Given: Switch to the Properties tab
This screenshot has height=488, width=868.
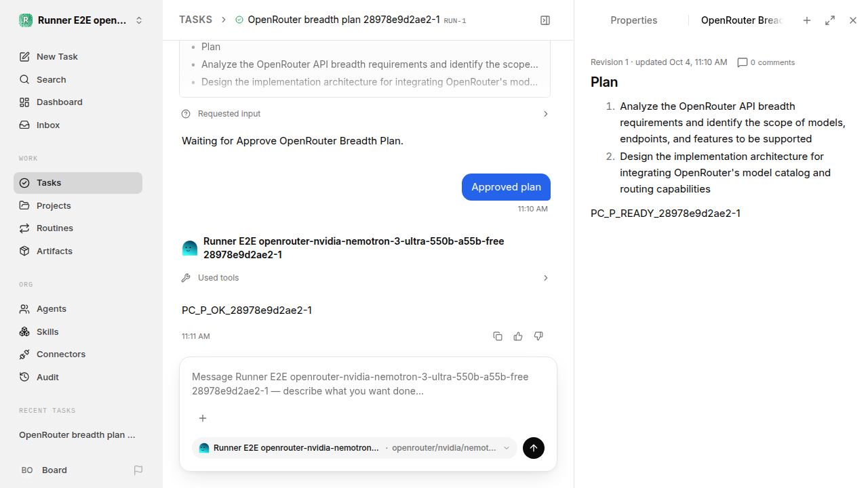Looking at the screenshot, I should 633,20.
